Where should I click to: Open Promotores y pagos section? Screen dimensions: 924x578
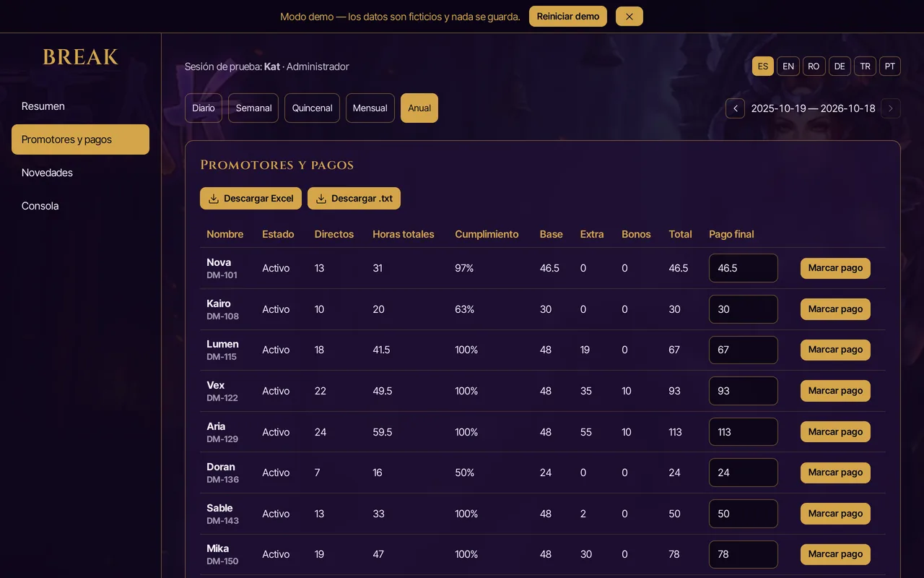[80, 139]
